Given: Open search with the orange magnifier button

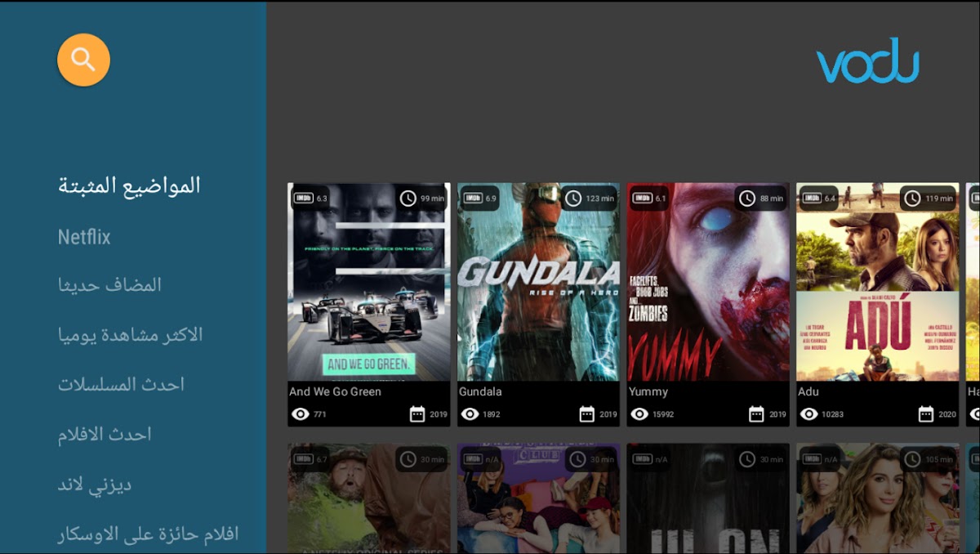Looking at the screenshot, I should pos(83,60).
